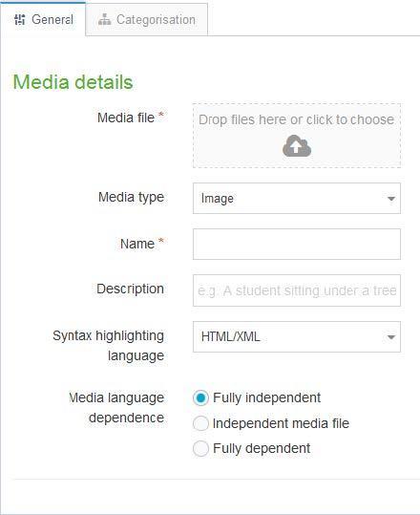Expand the Syntax highlighting language arrow

point(390,337)
